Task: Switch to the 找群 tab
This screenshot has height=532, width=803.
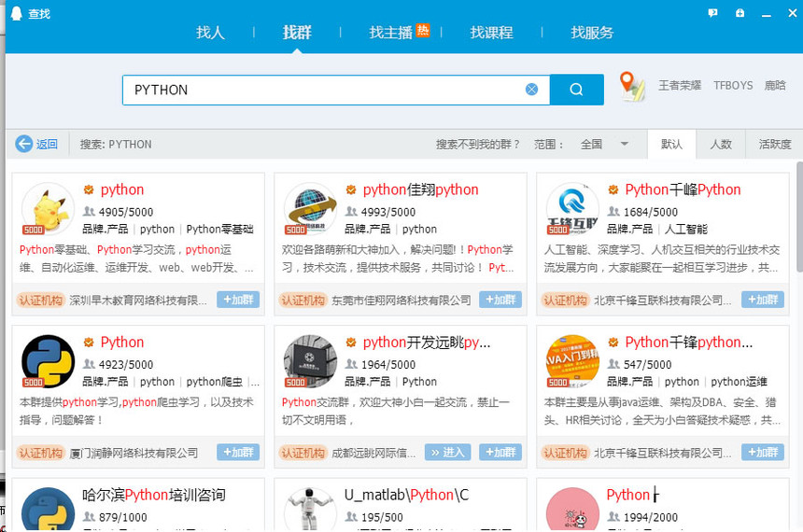Action: [297, 33]
